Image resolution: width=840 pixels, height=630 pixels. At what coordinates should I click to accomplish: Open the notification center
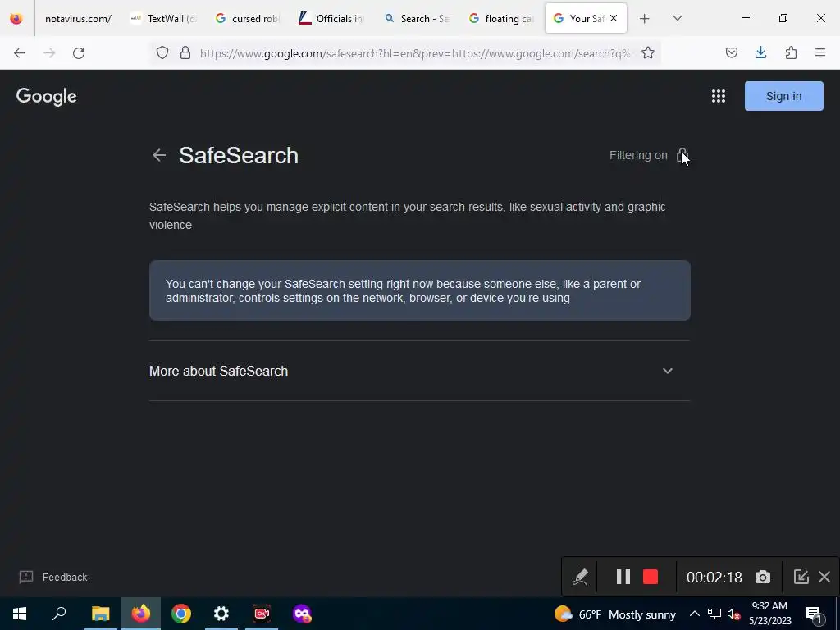click(x=814, y=614)
